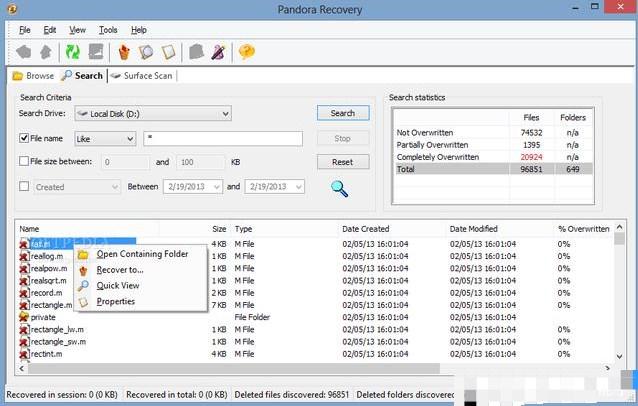Sort results by Date Modified column header
This screenshot has width=638, height=406.
coord(500,229)
